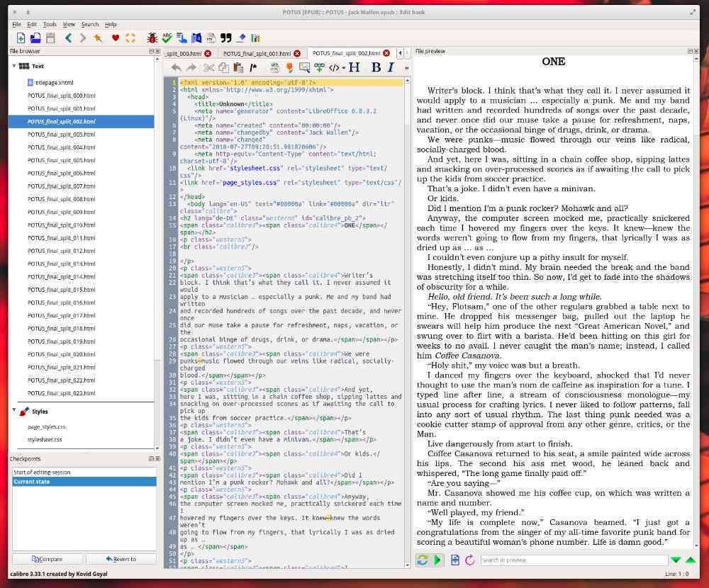Viewport: 709px width, 588px height.
Task: Click the Insert hyperlink chain icon
Action: [319, 68]
